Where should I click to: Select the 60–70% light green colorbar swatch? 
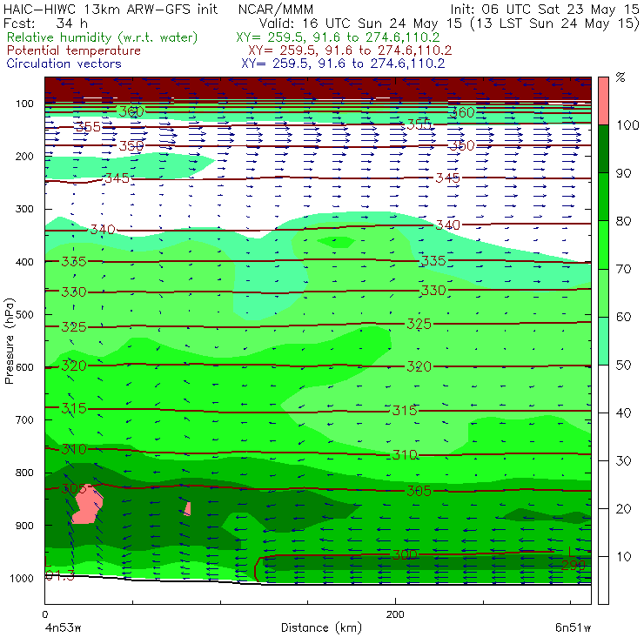tap(603, 292)
